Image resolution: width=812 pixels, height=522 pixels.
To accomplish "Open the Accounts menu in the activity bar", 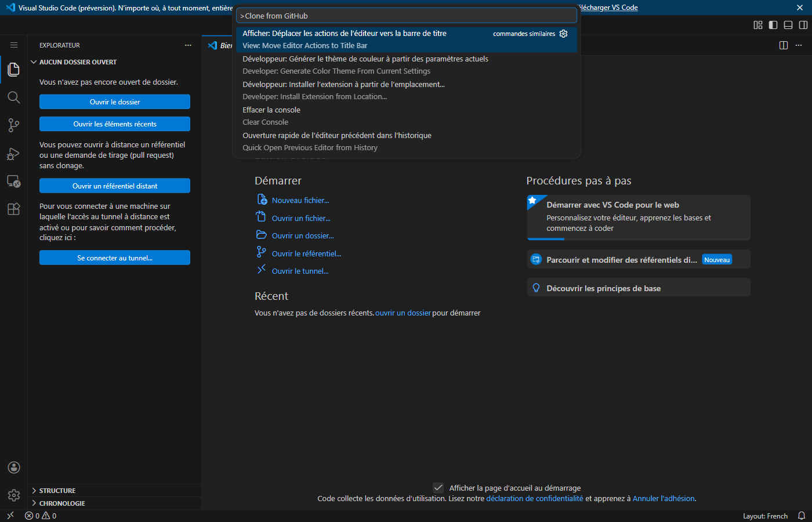I will coord(13,467).
